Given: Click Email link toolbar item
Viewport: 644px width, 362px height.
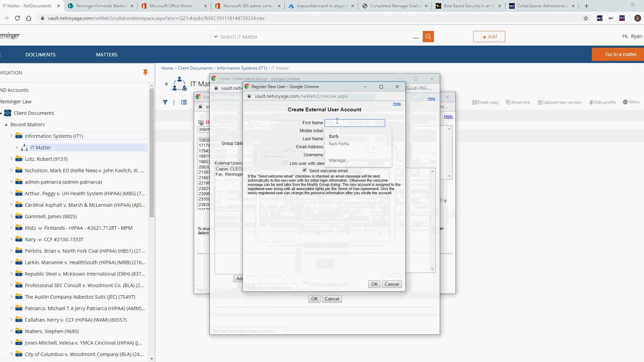Looking at the screenshot, I should pyautogui.click(x=518, y=102).
